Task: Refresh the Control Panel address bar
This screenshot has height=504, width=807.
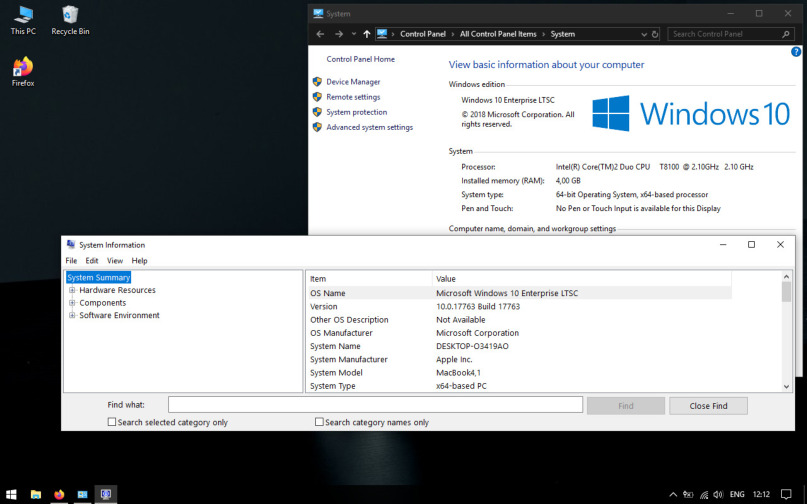Action: [656, 34]
